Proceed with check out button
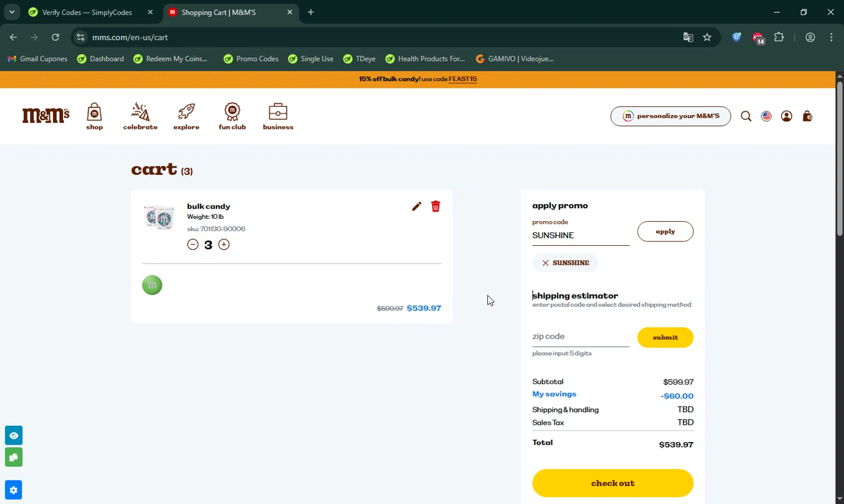Viewport: 844px width, 504px height. click(613, 483)
